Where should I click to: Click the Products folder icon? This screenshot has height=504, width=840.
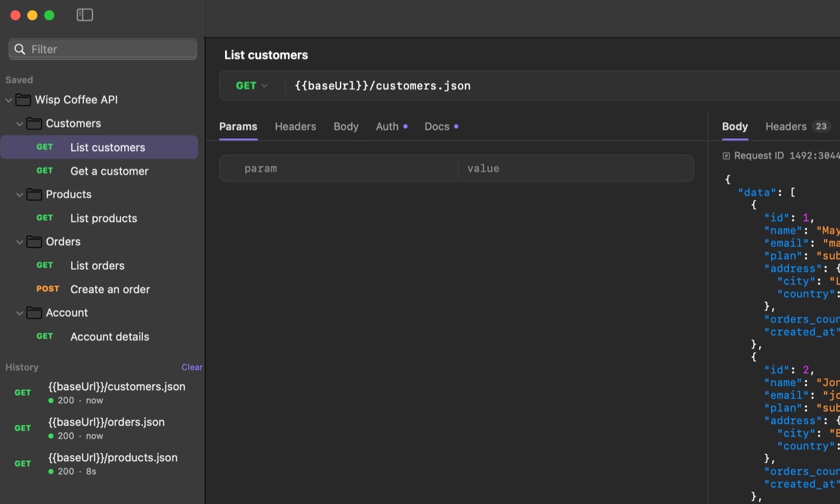(x=34, y=194)
